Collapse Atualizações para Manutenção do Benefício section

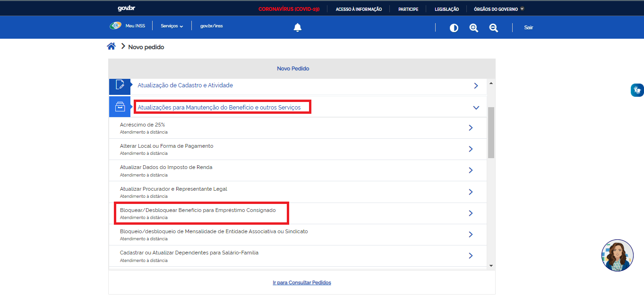[476, 108]
